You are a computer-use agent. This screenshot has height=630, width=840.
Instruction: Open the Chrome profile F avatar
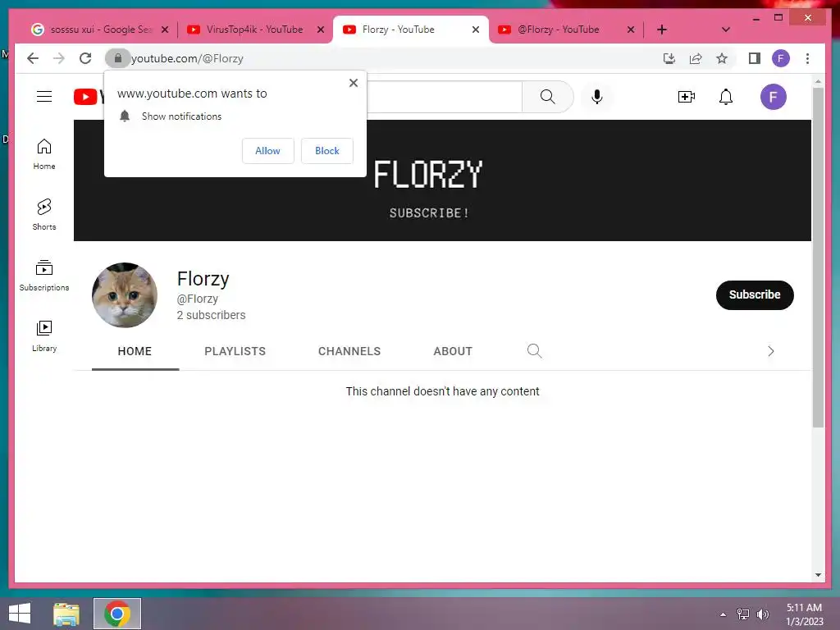tap(781, 58)
